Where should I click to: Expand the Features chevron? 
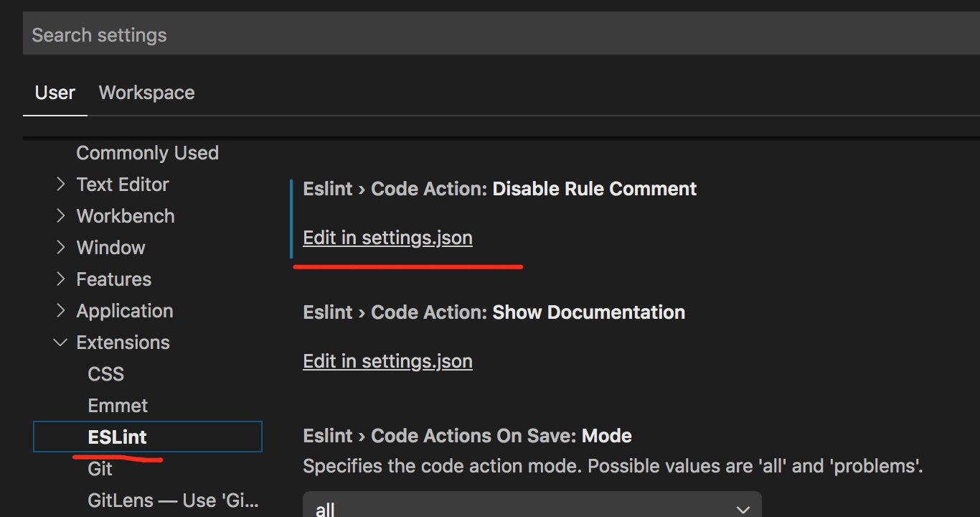(x=61, y=279)
